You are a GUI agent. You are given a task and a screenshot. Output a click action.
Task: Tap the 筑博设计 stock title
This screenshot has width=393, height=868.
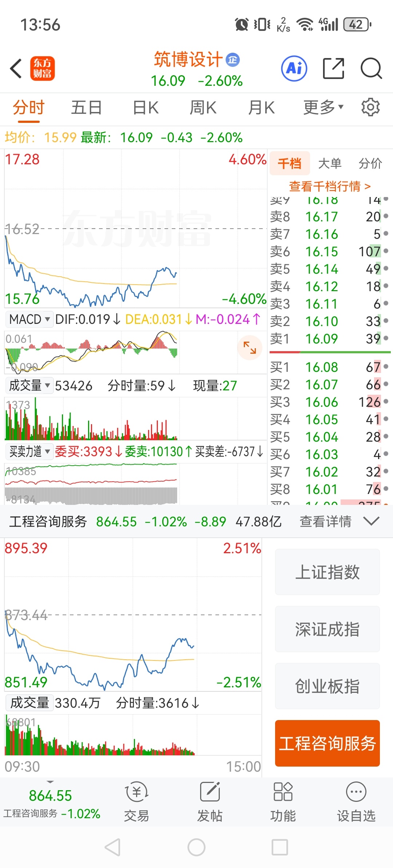coord(188,59)
